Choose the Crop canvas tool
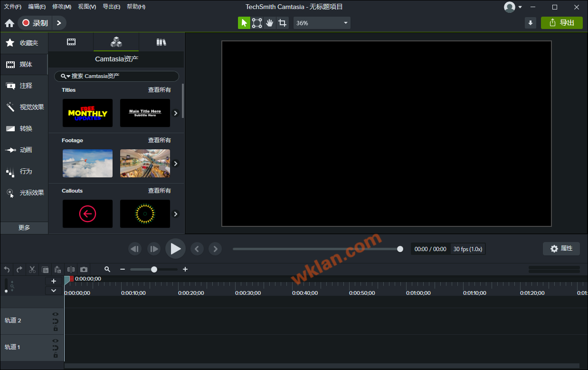 [x=283, y=23]
